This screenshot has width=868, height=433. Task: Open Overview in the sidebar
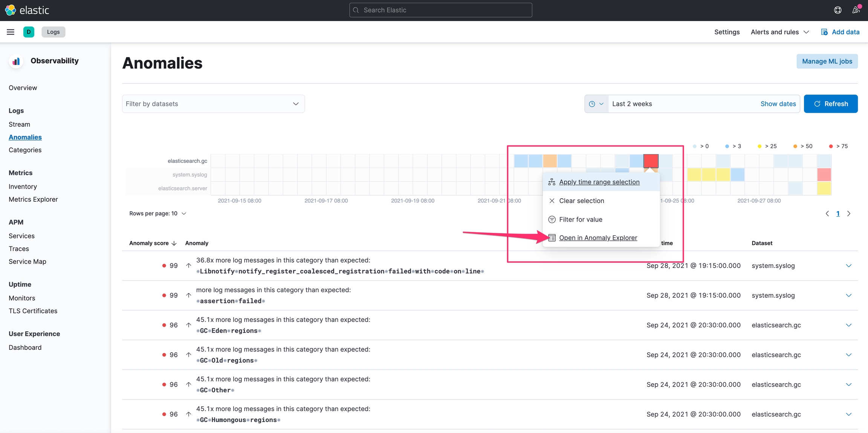click(x=23, y=88)
